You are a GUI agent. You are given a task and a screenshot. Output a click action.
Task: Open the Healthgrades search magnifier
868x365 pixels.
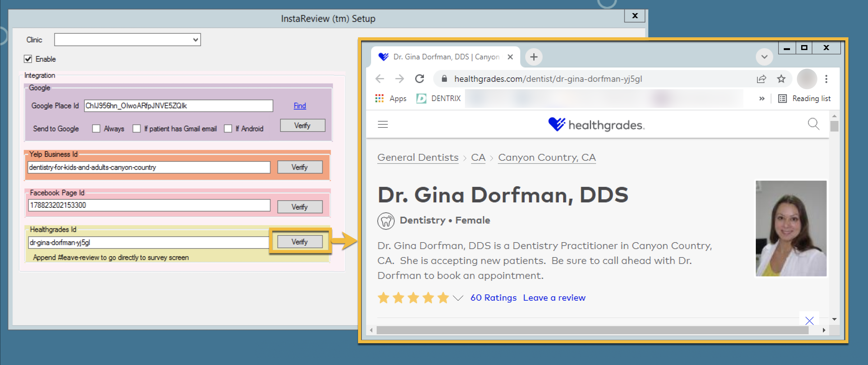pyautogui.click(x=813, y=124)
